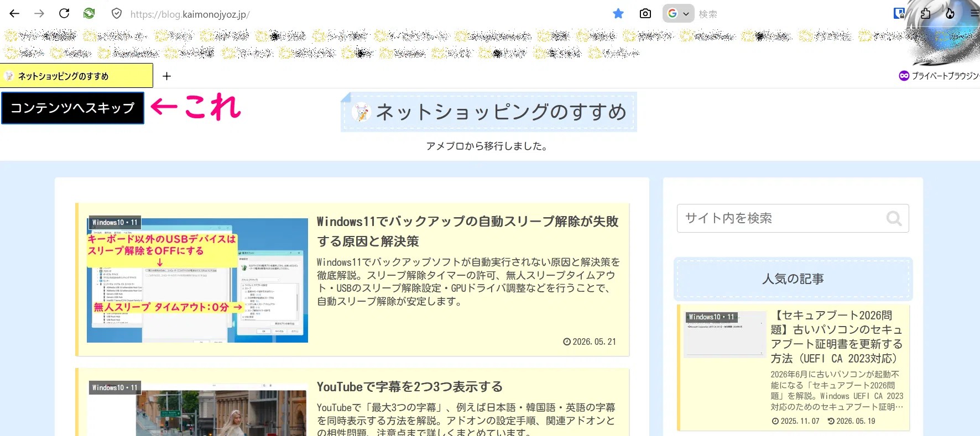
Task: Click the rabbit logo beside site title
Action: (361, 112)
